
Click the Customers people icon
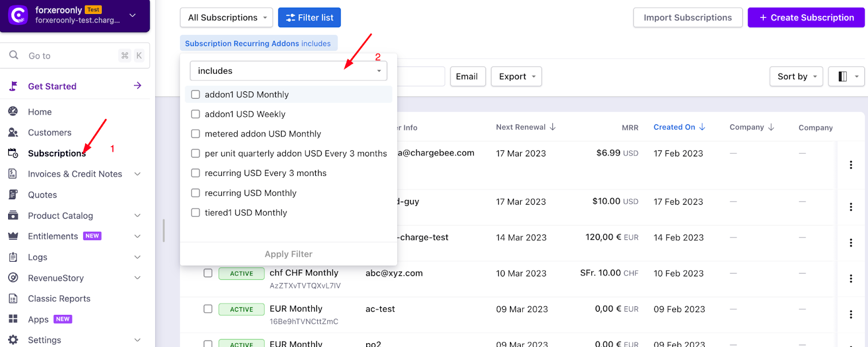tap(13, 133)
